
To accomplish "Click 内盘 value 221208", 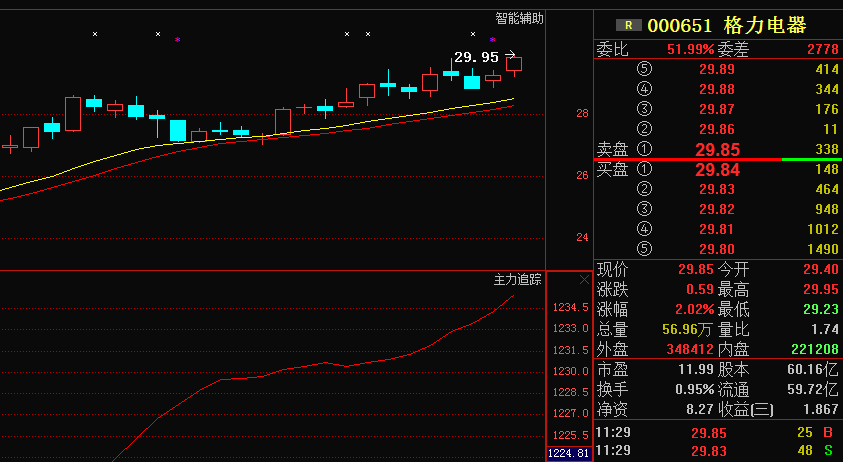I will (815, 350).
